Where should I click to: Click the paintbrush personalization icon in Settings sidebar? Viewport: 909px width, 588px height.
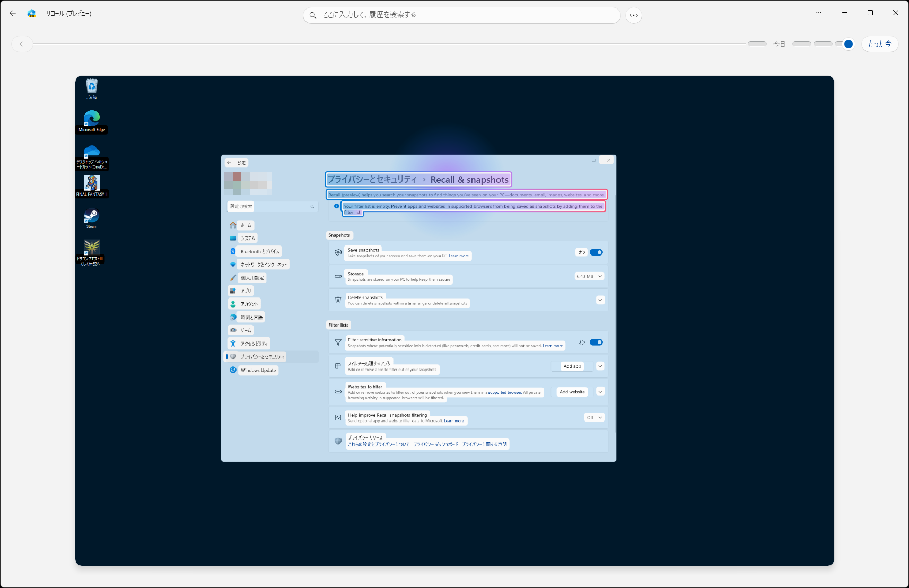pyautogui.click(x=233, y=278)
